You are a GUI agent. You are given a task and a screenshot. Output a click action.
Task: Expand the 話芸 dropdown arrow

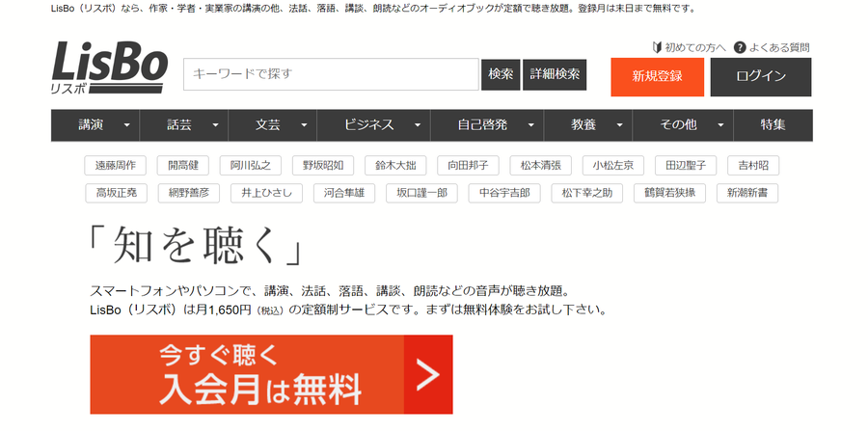coord(215,125)
